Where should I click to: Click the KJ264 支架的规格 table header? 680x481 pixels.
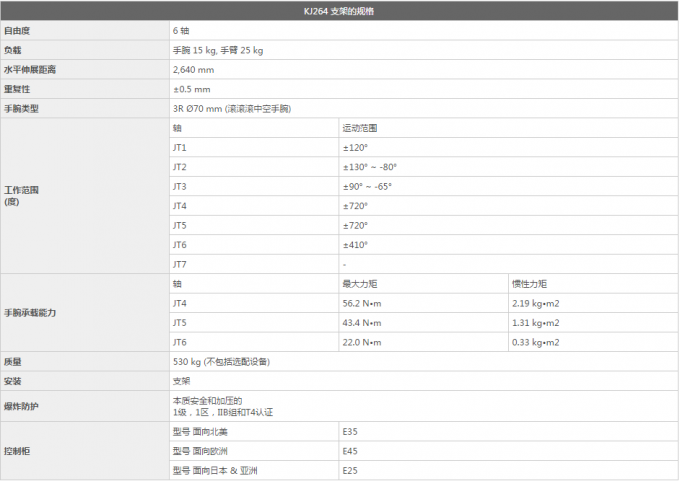click(339, 11)
